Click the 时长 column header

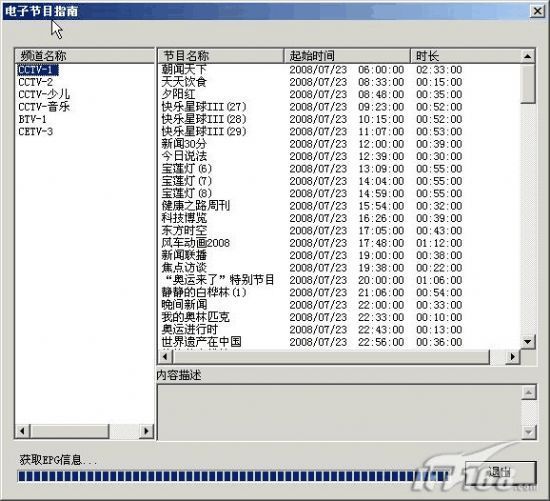pyautogui.click(x=465, y=56)
